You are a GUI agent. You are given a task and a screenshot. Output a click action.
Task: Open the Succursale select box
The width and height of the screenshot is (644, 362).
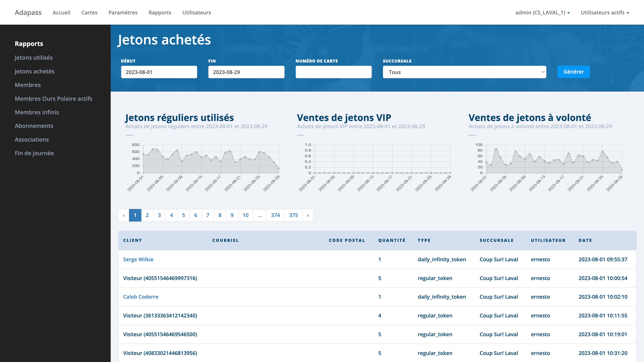point(464,72)
